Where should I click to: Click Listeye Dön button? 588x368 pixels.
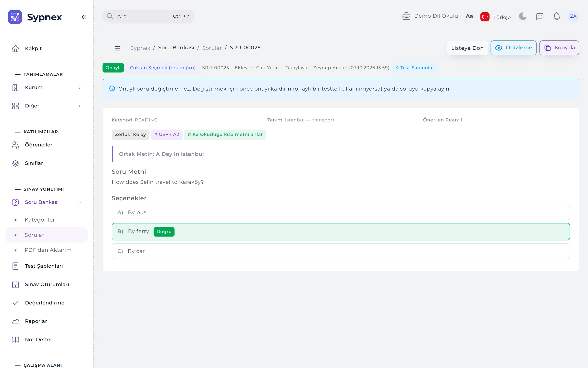[x=467, y=48]
